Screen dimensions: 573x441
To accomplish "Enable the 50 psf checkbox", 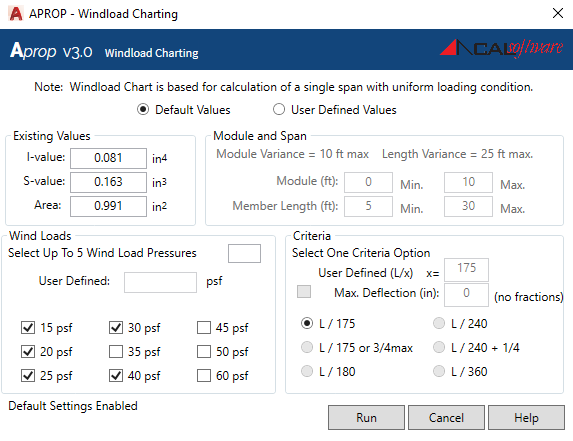I will click(204, 352).
